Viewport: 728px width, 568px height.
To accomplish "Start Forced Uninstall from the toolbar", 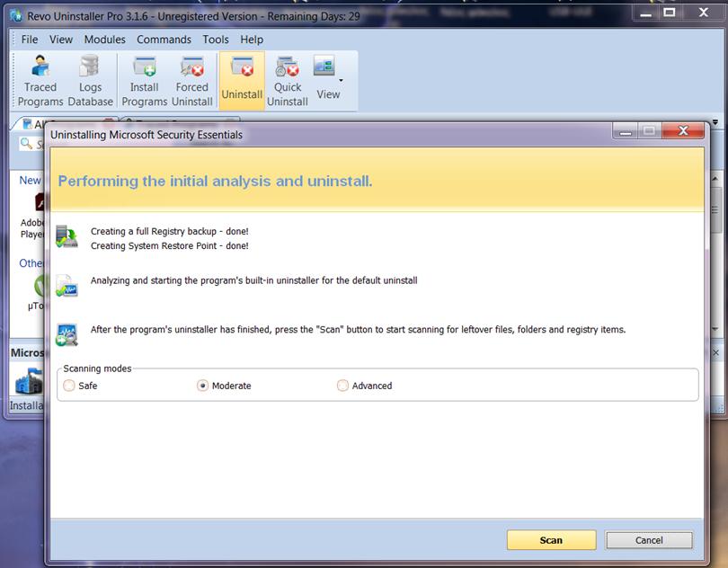I will pyautogui.click(x=192, y=81).
